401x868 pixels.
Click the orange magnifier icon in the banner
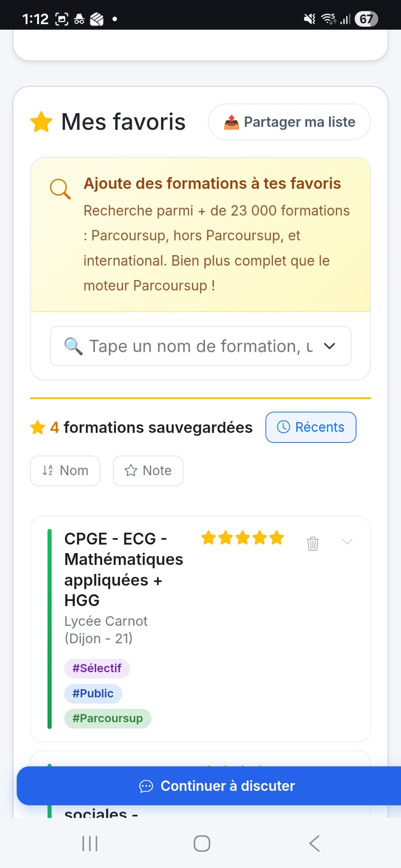60,189
